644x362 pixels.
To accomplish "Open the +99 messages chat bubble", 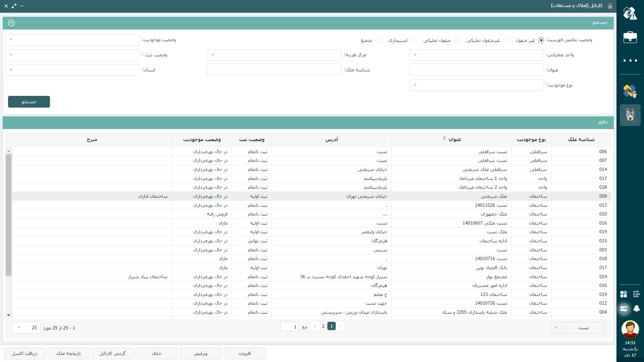I will 624,309.
